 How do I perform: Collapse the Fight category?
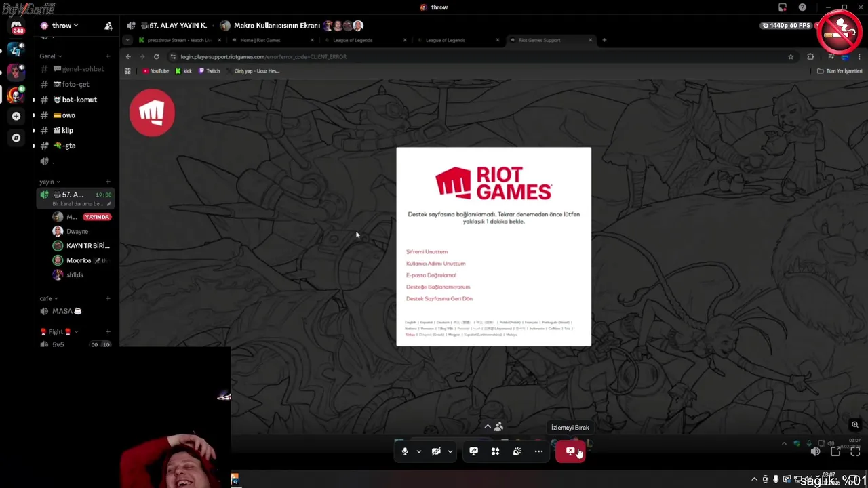59,332
